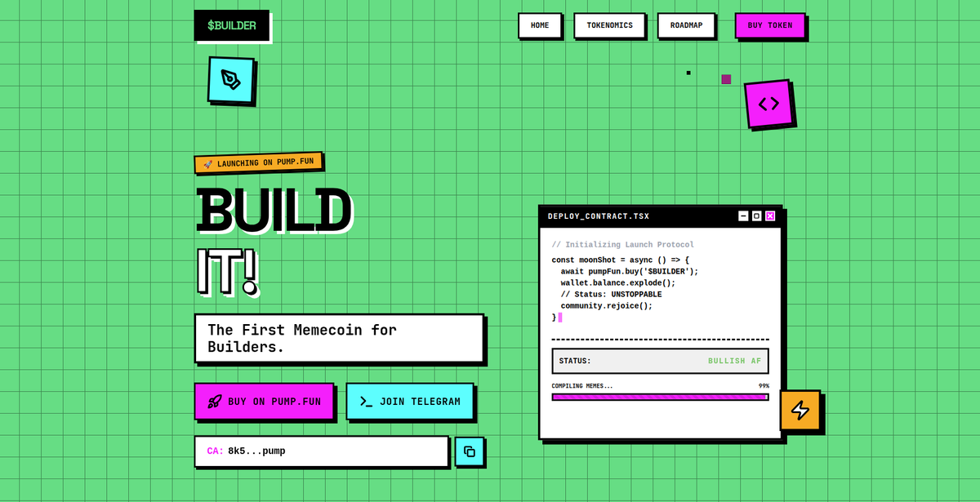Click the BUILD headline word

274,211
